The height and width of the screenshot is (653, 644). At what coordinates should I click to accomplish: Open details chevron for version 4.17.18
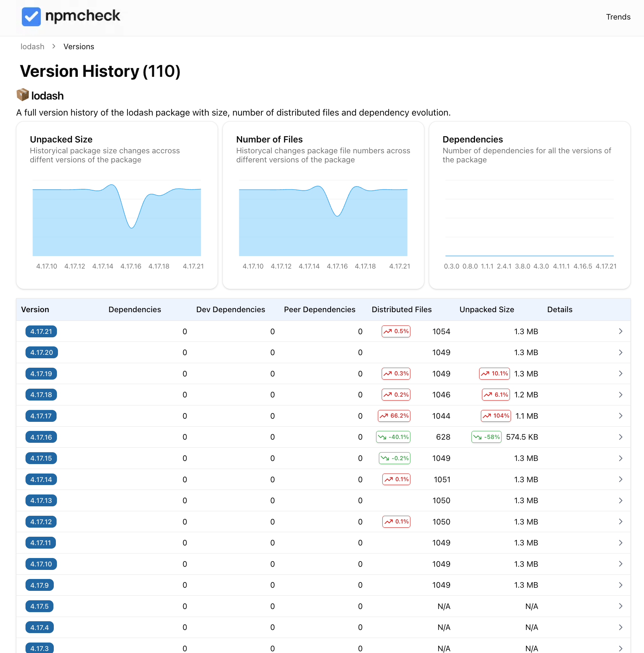[x=620, y=395]
